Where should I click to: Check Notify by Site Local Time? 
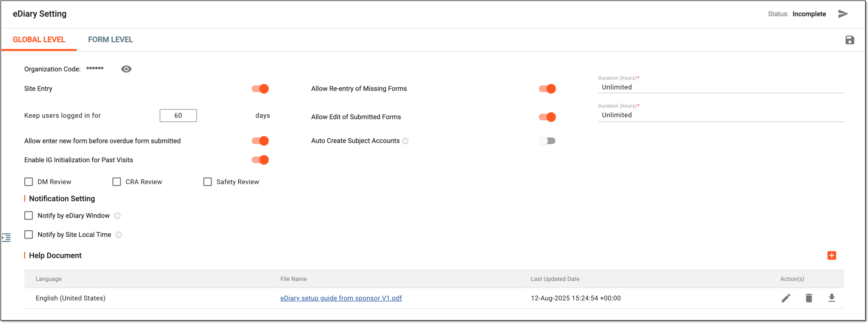click(28, 235)
